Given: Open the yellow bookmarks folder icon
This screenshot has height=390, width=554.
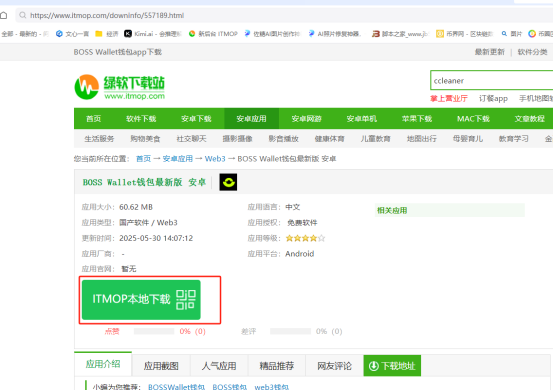Looking at the screenshot, I should tap(99, 34).
